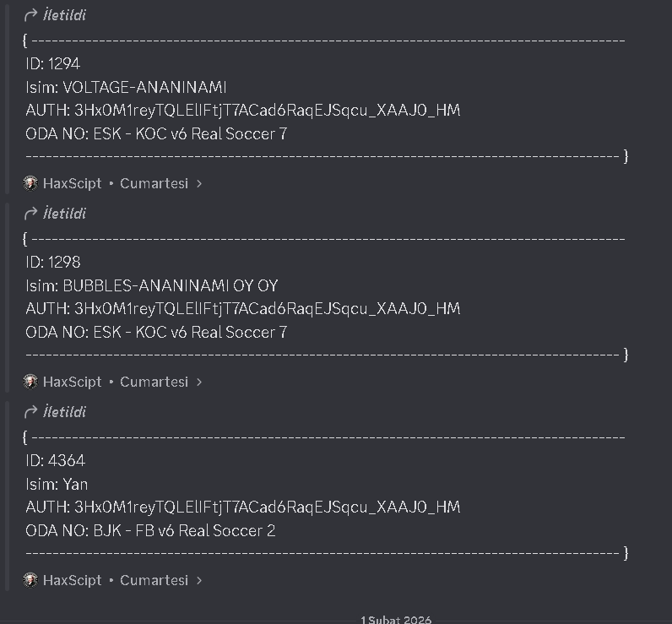Click the Isim: BUBBLES-ANANINAMI OY OY line
The height and width of the screenshot is (624, 672).
152,285
